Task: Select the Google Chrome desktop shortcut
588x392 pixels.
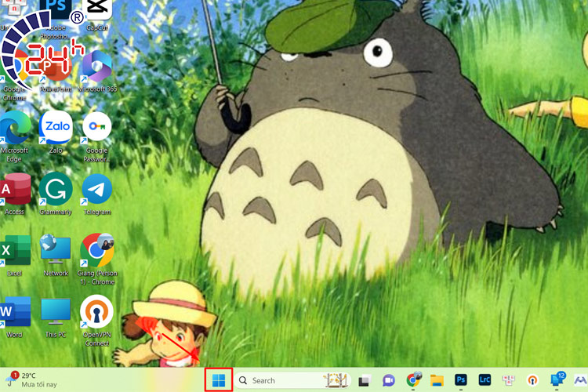Action: pos(14,75)
